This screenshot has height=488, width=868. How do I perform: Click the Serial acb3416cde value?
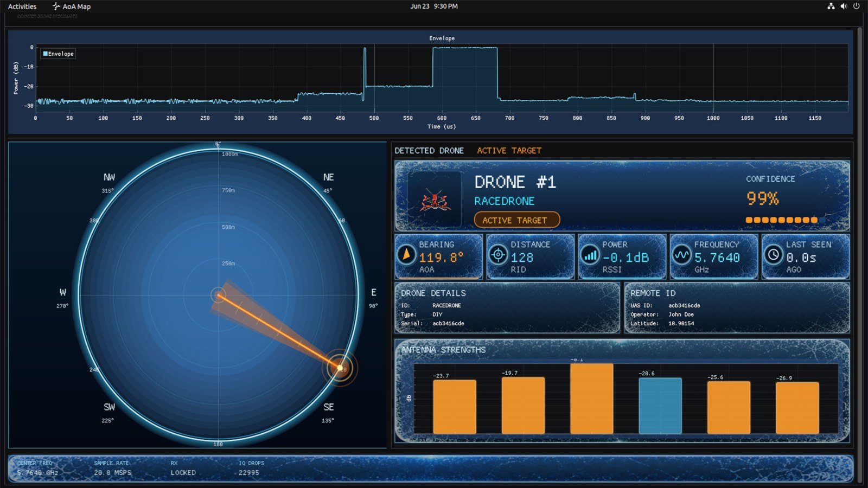pyautogui.click(x=448, y=323)
